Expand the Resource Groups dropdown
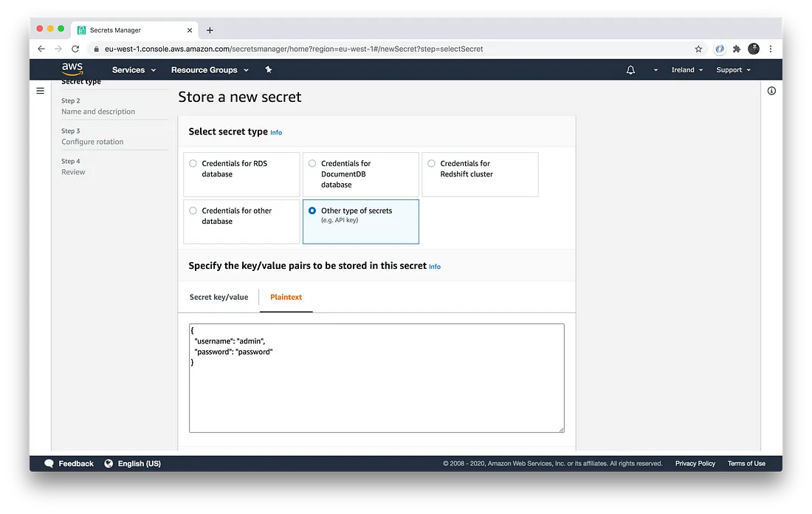812x514 pixels. 210,70
